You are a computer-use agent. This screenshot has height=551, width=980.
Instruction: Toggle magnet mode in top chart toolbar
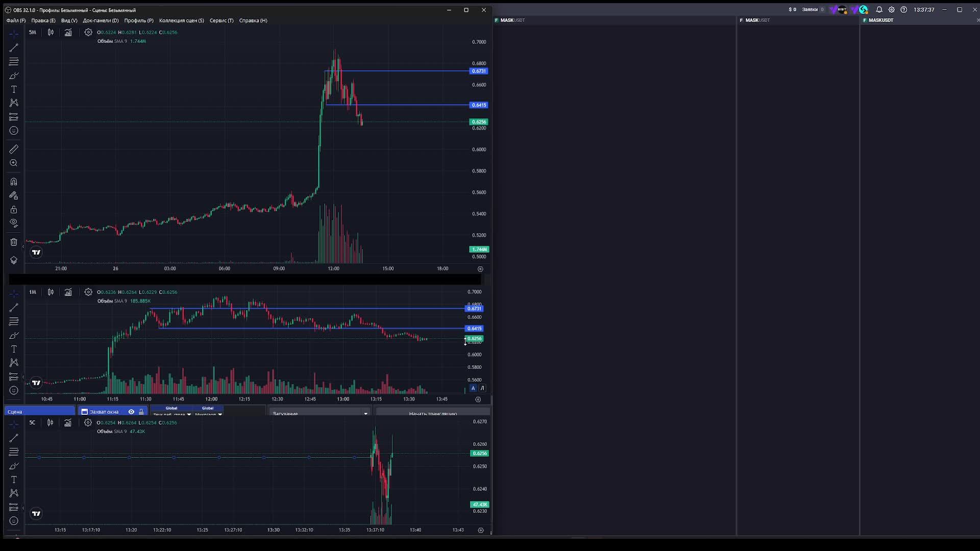14,182
